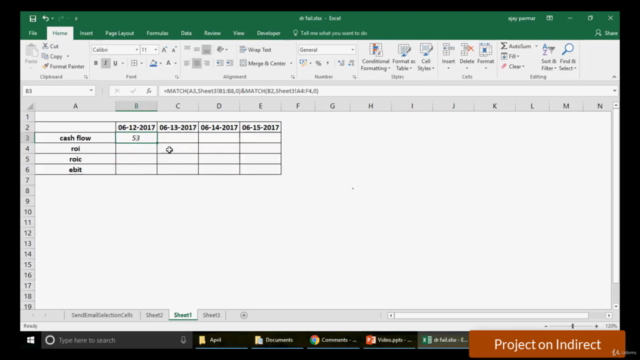Switch to the Page Layout tab
This screenshot has height=360, width=640.
pyautogui.click(x=120, y=33)
